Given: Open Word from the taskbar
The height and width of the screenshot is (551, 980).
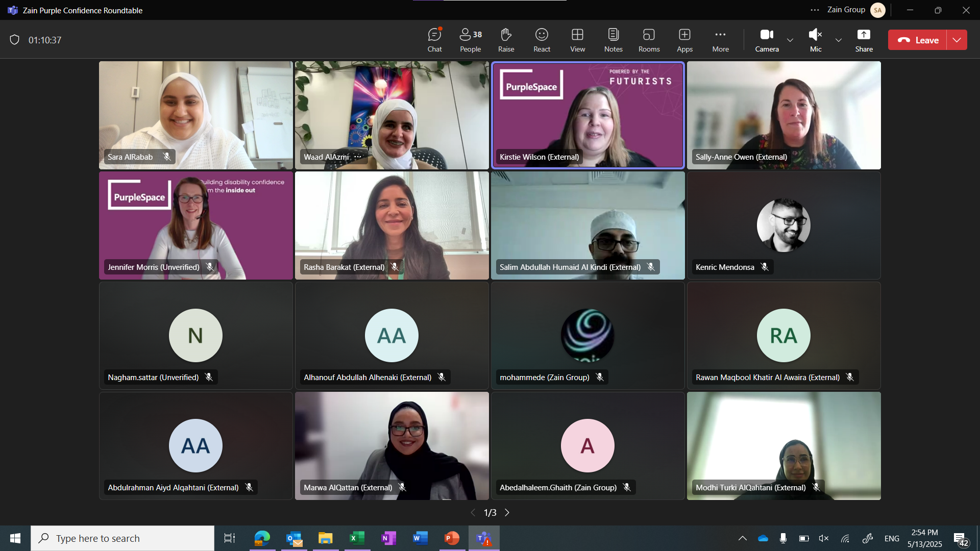Looking at the screenshot, I should pos(421,538).
